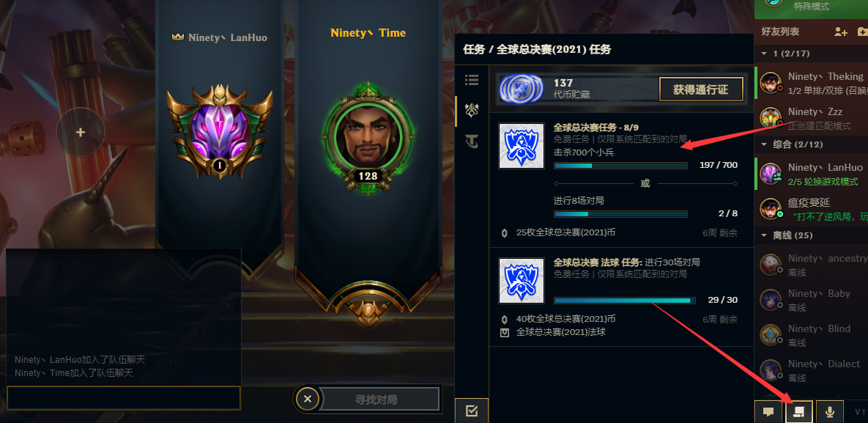Toggle the missions panel scroll icon
Screen dimensions: 868x423
pyautogui.click(x=799, y=412)
